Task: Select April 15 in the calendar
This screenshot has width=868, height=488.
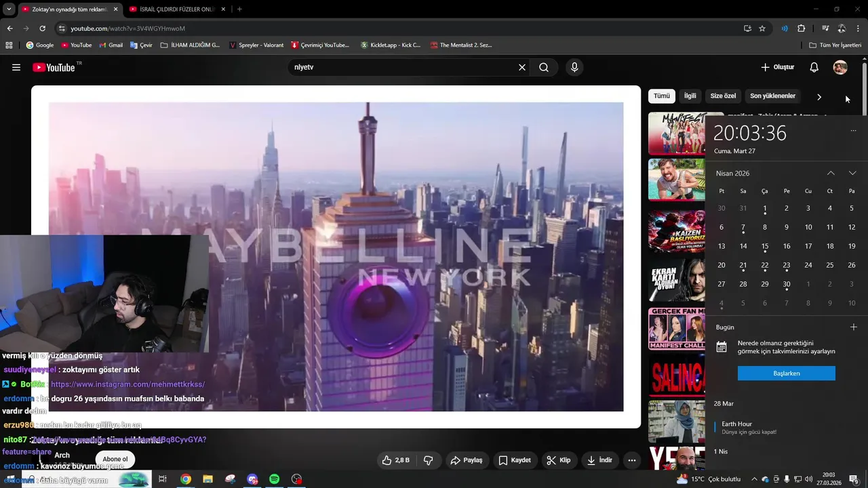Action: 765,247
